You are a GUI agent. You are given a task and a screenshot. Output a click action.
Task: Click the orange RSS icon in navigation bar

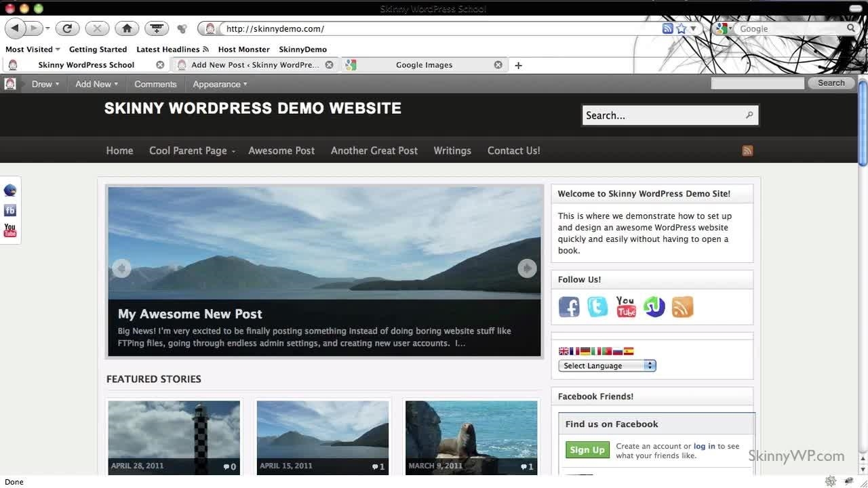point(747,150)
